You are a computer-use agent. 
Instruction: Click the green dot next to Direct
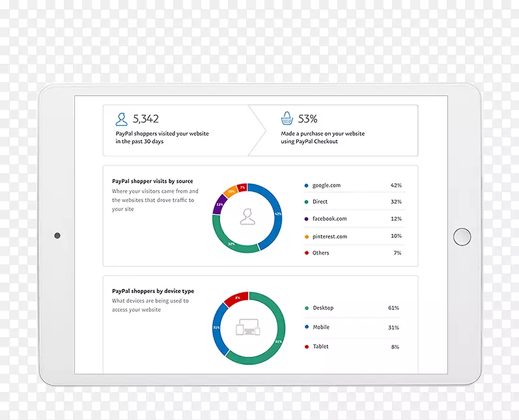coord(306,202)
